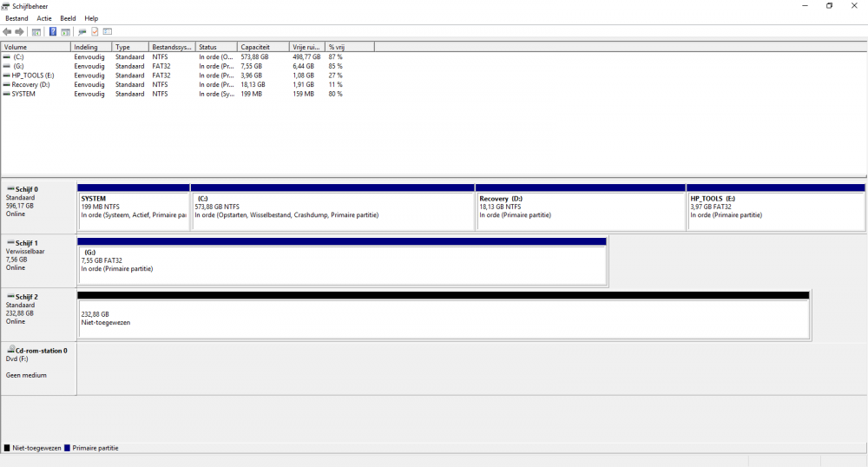Click the 498,77 GB free space cell
The image size is (868, 467).
[x=306, y=57]
